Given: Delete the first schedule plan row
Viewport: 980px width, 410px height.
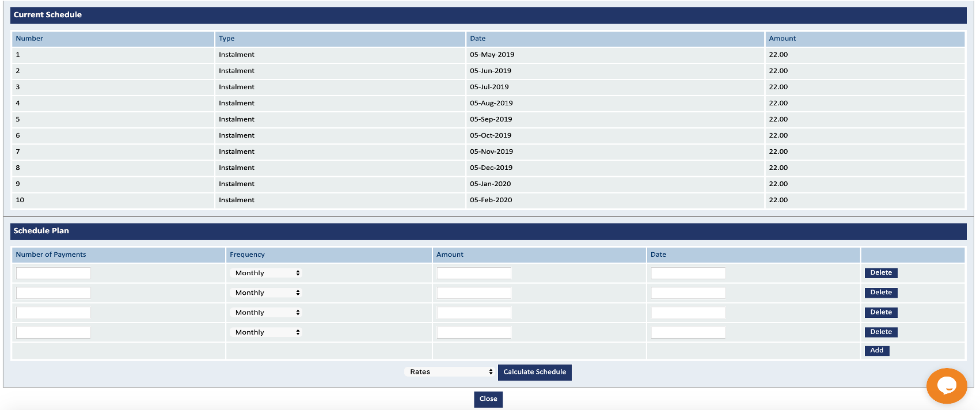Looking at the screenshot, I should [x=881, y=273].
